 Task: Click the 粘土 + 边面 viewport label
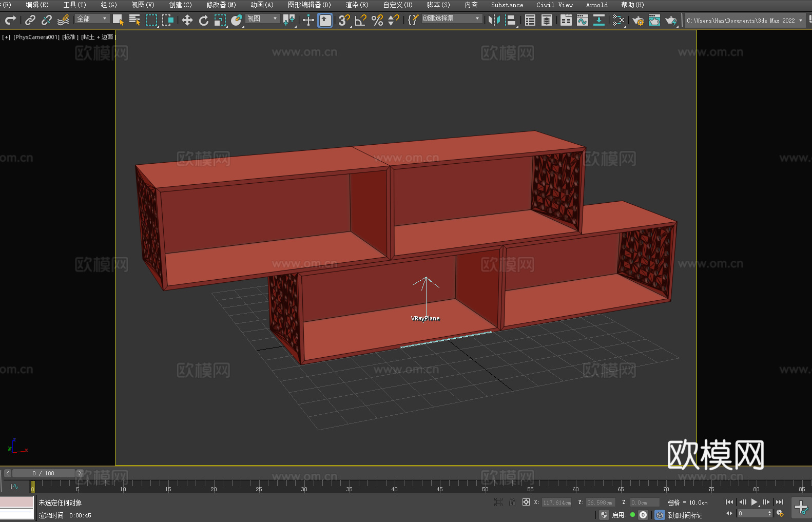click(x=98, y=37)
